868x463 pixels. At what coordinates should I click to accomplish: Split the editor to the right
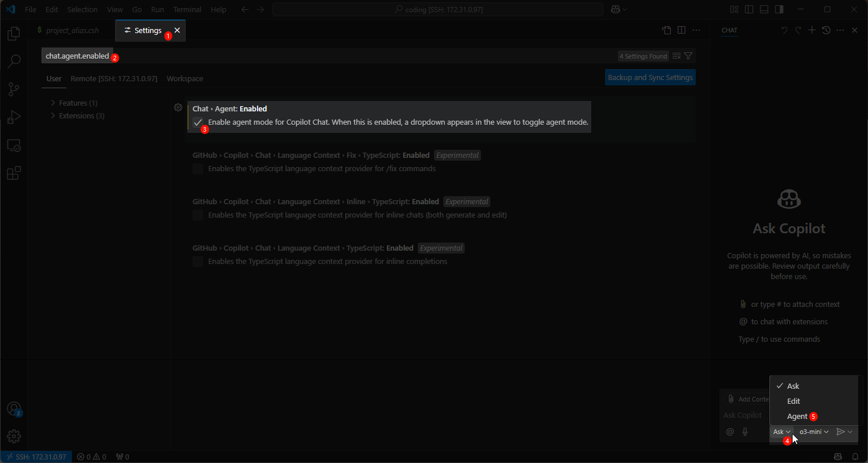(x=682, y=30)
